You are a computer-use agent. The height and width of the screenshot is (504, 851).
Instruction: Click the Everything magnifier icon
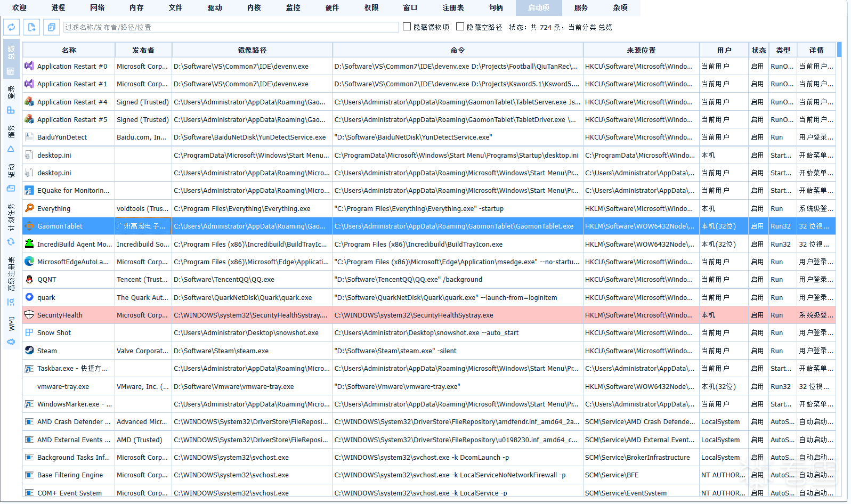coord(29,208)
